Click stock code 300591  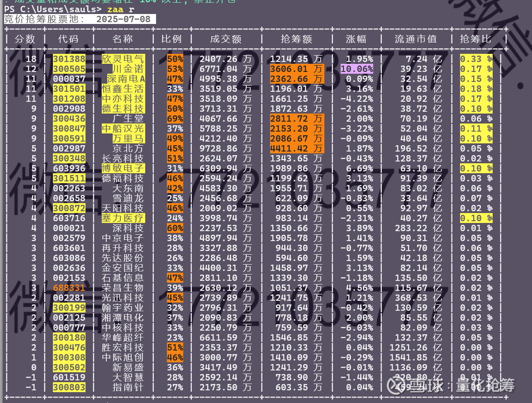coord(69,139)
